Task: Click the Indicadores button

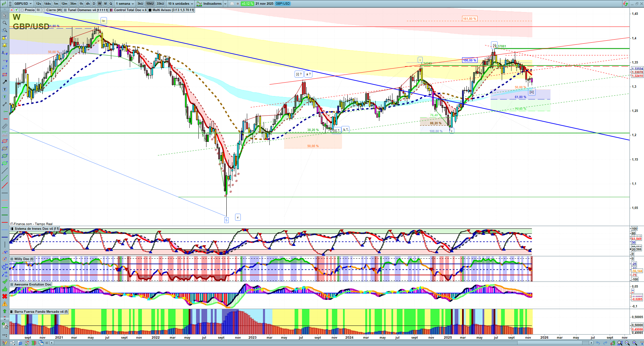Action: pyautogui.click(x=212, y=4)
